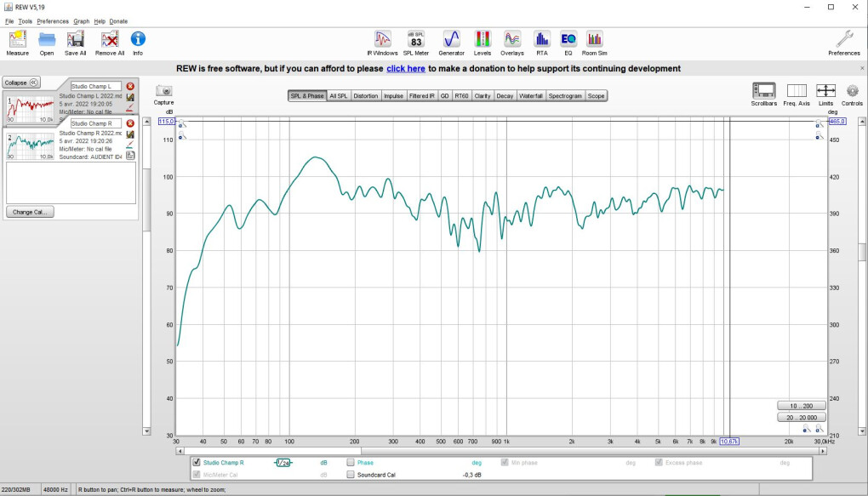Click the 115,0 dB top limit field
The height and width of the screenshot is (496, 868).
pyautogui.click(x=167, y=121)
